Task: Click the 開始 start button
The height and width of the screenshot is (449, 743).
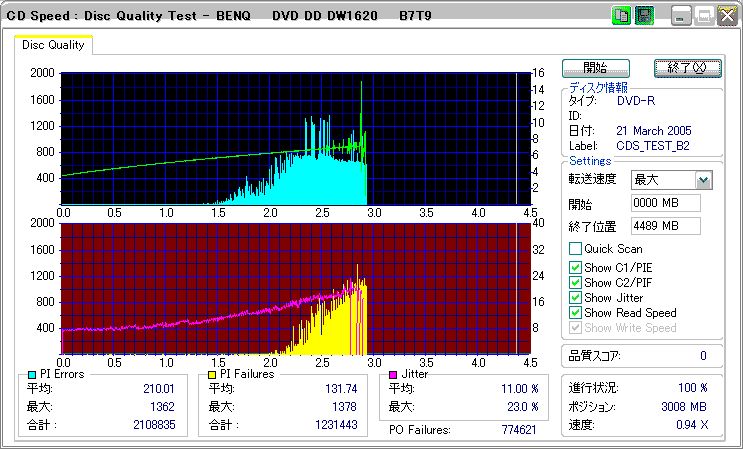Action: pyautogui.click(x=596, y=68)
